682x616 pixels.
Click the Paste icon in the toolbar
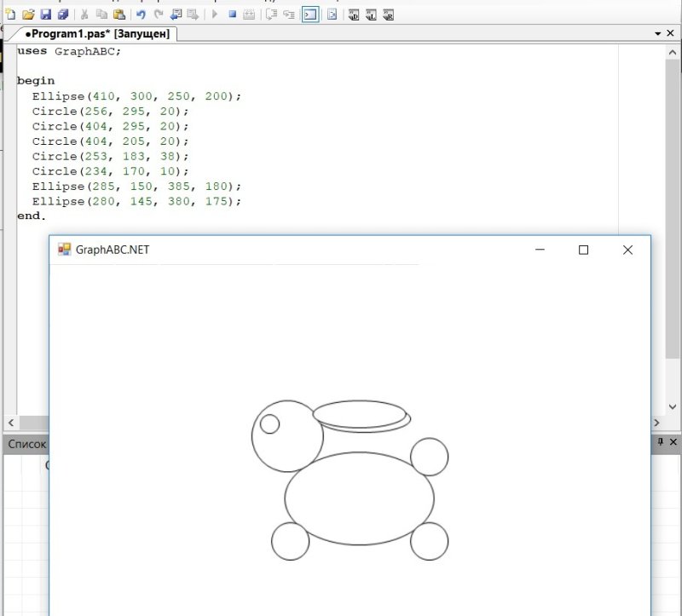[x=119, y=14]
